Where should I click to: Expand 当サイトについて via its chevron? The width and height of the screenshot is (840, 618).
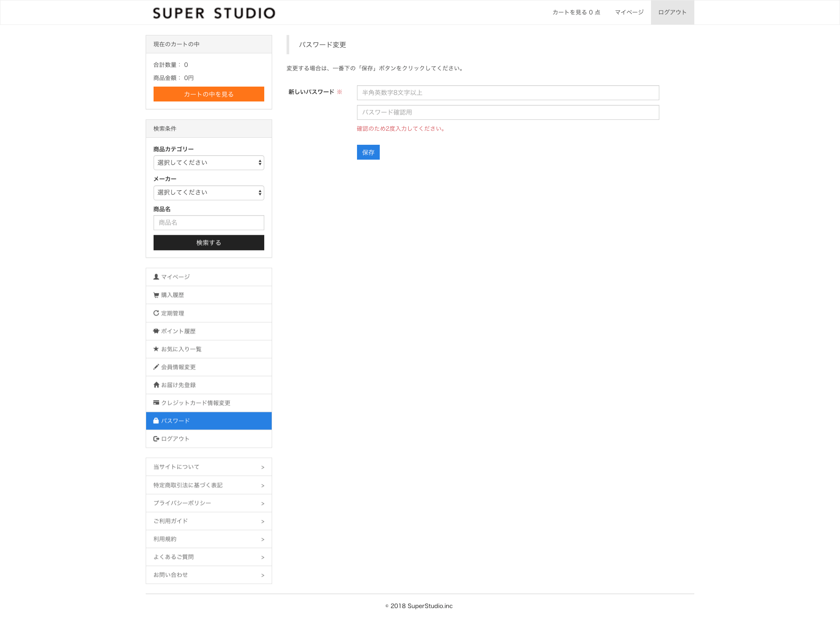tap(262, 468)
